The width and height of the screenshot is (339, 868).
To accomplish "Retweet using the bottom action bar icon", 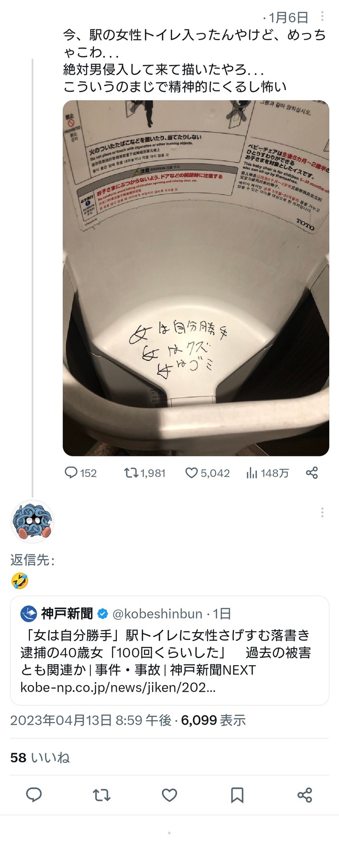I will point(101,795).
